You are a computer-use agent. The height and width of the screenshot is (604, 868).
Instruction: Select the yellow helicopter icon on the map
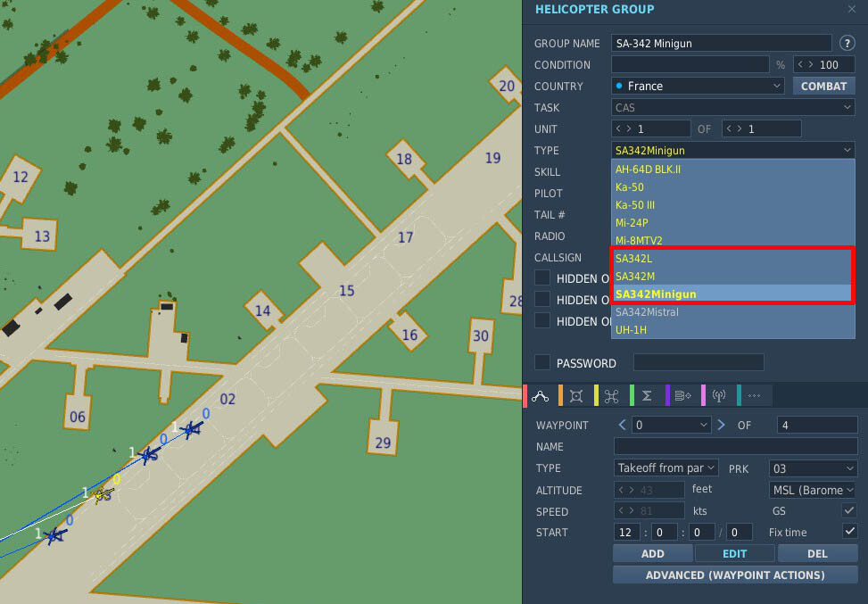coord(102,494)
